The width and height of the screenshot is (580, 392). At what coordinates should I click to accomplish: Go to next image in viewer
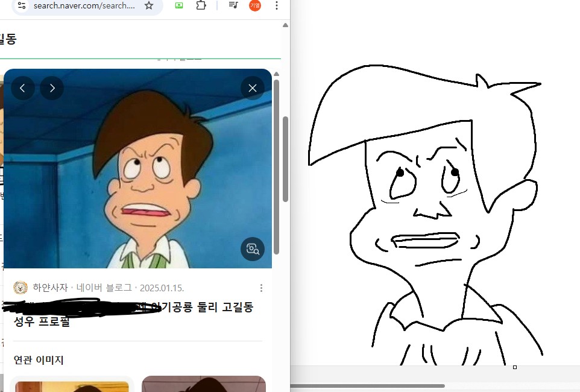pyautogui.click(x=52, y=88)
